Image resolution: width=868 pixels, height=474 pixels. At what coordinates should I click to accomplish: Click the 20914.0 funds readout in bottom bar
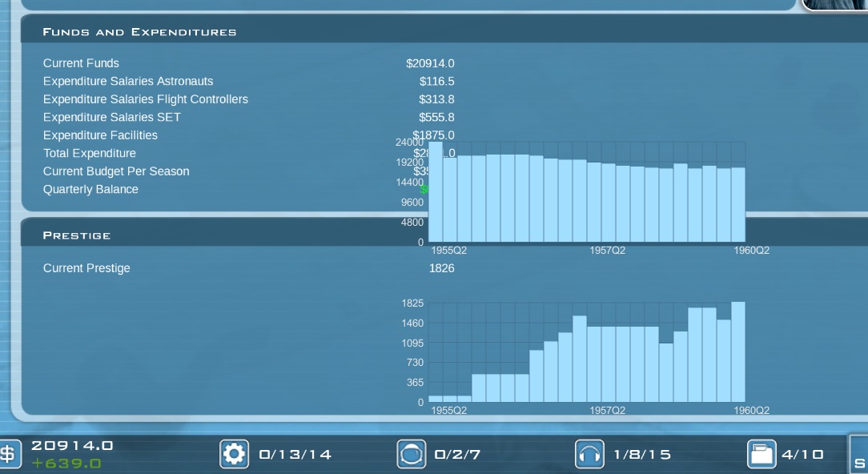tap(72, 446)
